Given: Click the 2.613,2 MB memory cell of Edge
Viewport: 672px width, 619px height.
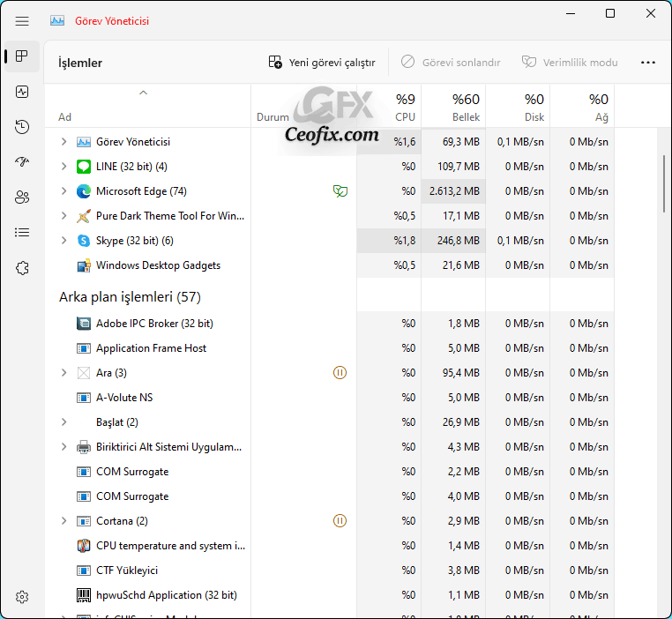Looking at the screenshot, I should click(453, 191).
